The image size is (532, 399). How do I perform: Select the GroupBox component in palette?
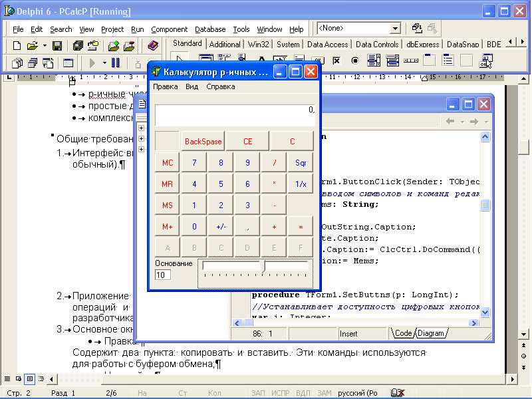tap(430, 61)
